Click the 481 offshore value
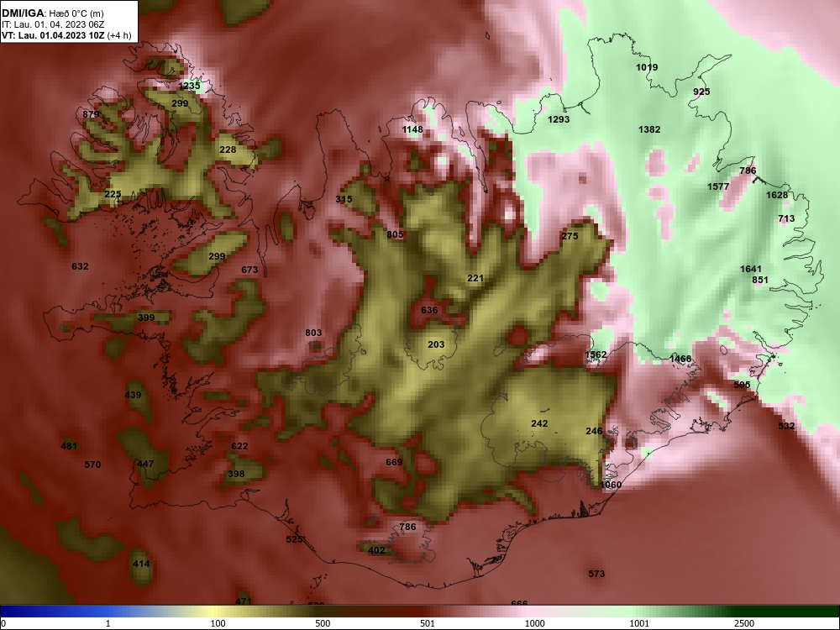 69,446
